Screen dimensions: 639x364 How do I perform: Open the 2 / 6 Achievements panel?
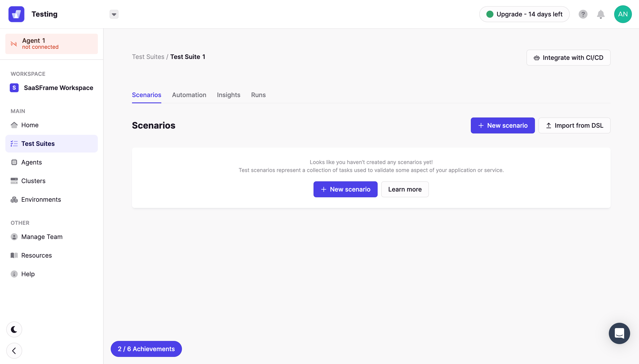tap(146, 349)
